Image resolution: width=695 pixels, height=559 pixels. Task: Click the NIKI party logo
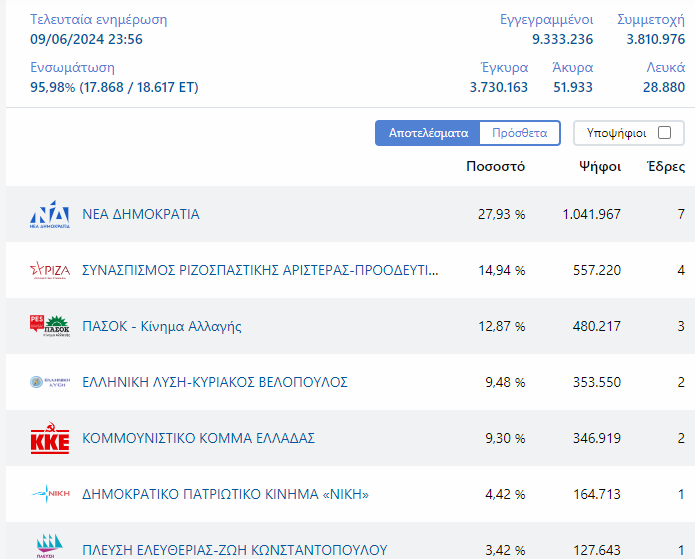pos(50,494)
